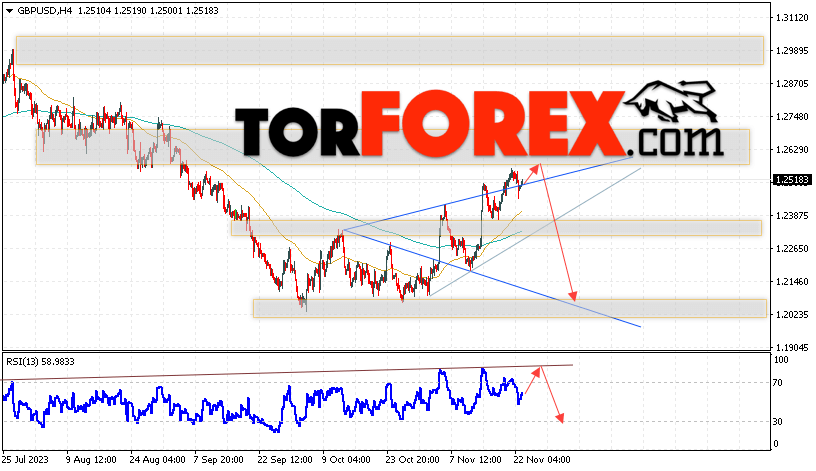This screenshot has width=816, height=471.
Task: Click the 7 Sep 20:00 time label
Action: pos(219,460)
